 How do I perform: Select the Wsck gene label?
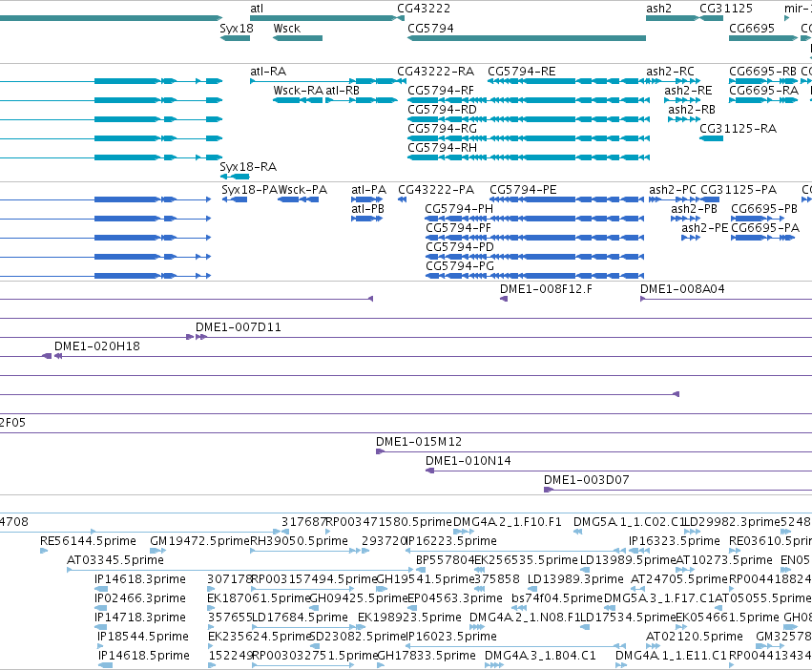click(287, 28)
